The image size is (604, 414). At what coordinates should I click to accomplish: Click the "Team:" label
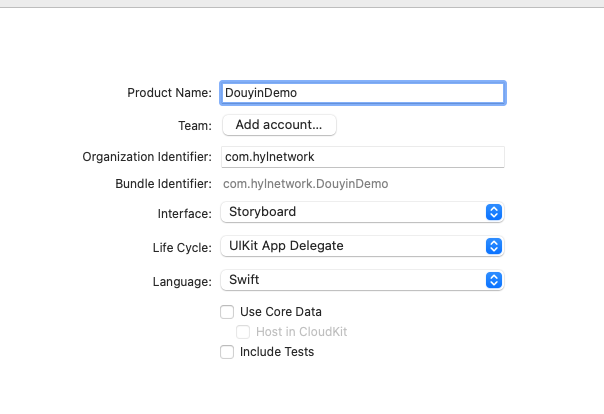(194, 125)
